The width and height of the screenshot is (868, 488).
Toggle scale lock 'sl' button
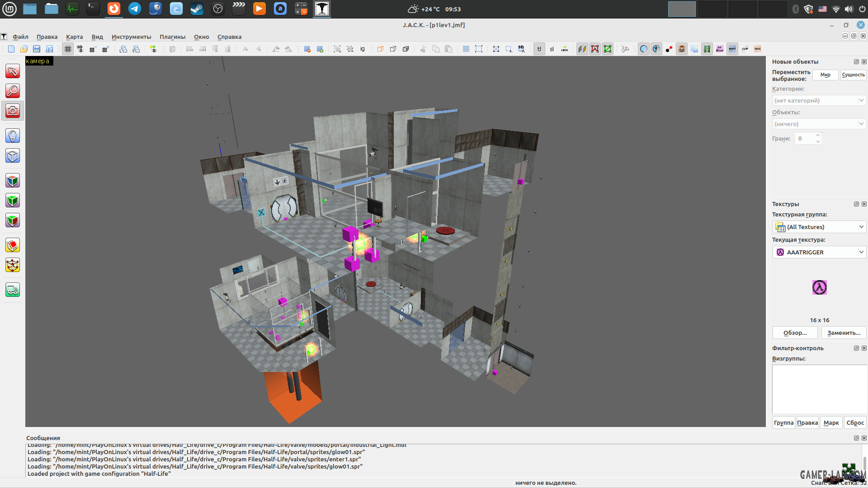pos(552,49)
